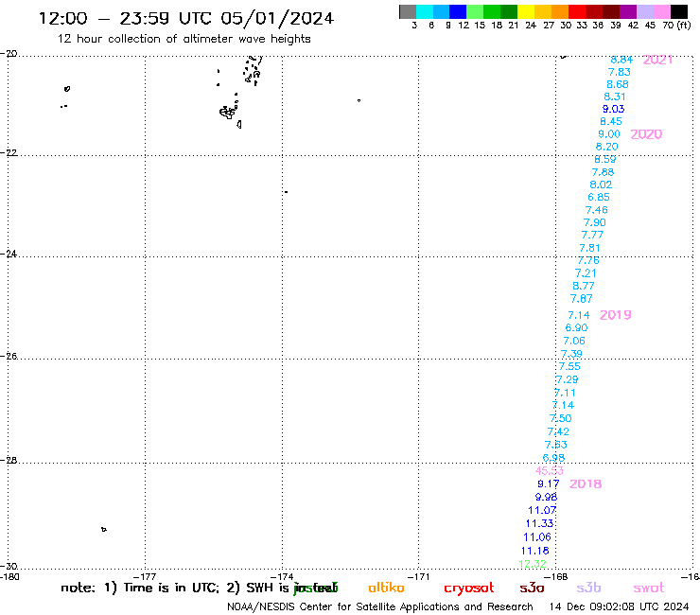Click the altika satellite legend label
The height and width of the screenshot is (615, 700).
(x=386, y=588)
